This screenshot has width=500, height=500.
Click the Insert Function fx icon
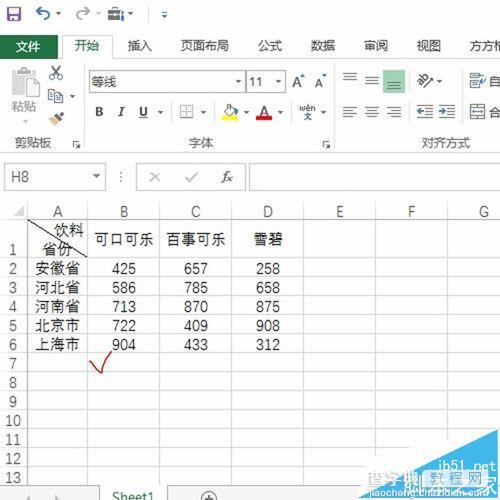(x=227, y=177)
